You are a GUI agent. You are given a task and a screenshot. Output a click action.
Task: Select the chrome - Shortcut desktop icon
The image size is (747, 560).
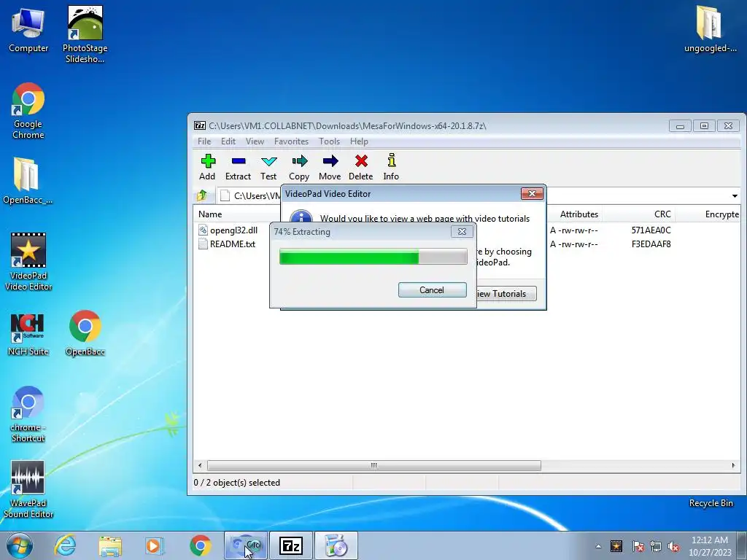click(x=28, y=413)
